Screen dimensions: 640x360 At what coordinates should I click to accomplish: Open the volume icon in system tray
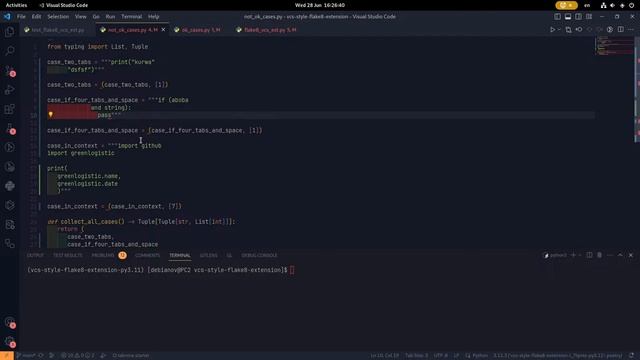(613, 5)
